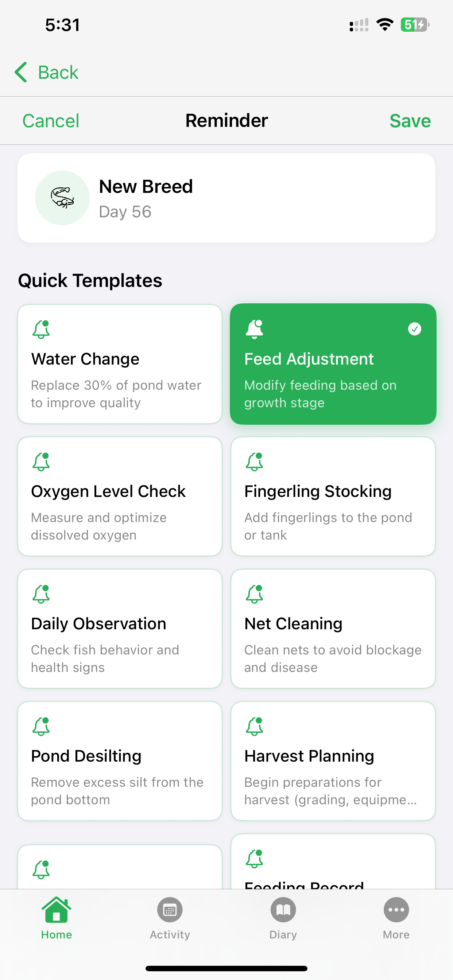
Task: Tap the Back text link
Action: tap(58, 72)
